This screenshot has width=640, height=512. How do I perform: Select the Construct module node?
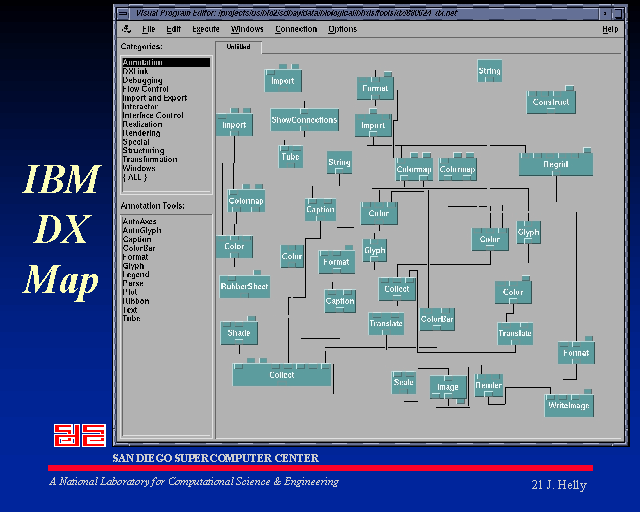[x=551, y=102]
